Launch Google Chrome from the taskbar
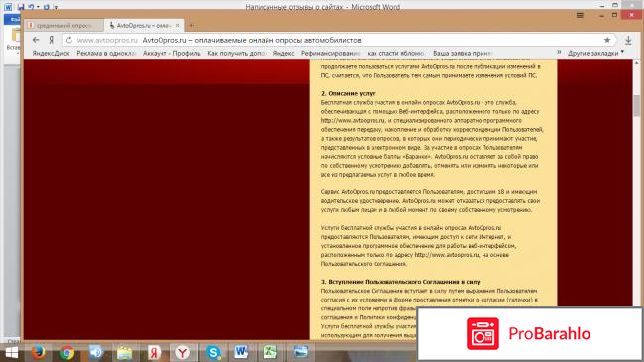The height and width of the screenshot is (362, 644). tap(67, 352)
